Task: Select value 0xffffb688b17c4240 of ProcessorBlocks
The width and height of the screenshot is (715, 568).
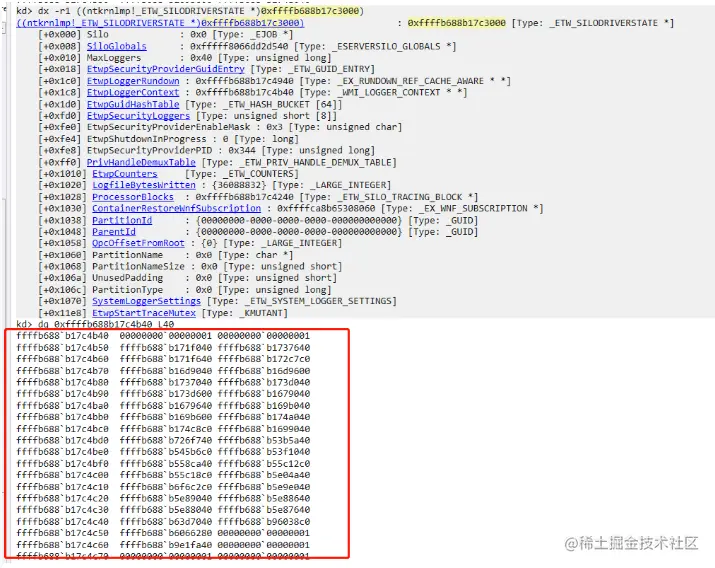Action: 244,197
